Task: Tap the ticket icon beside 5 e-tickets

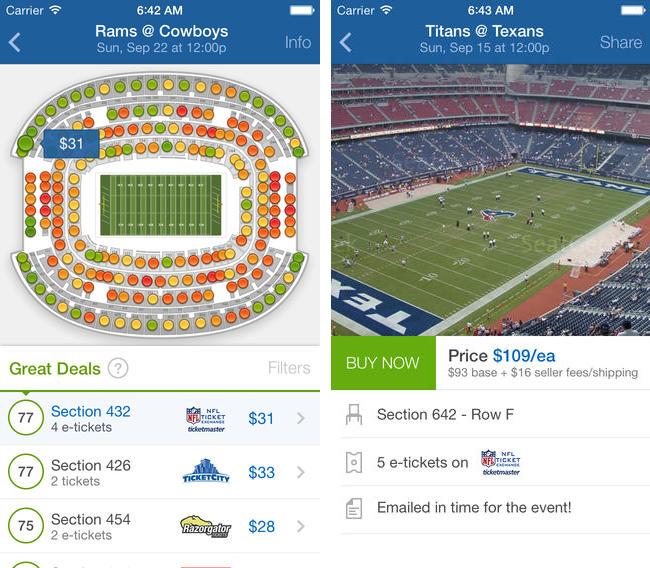Action: [353, 462]
